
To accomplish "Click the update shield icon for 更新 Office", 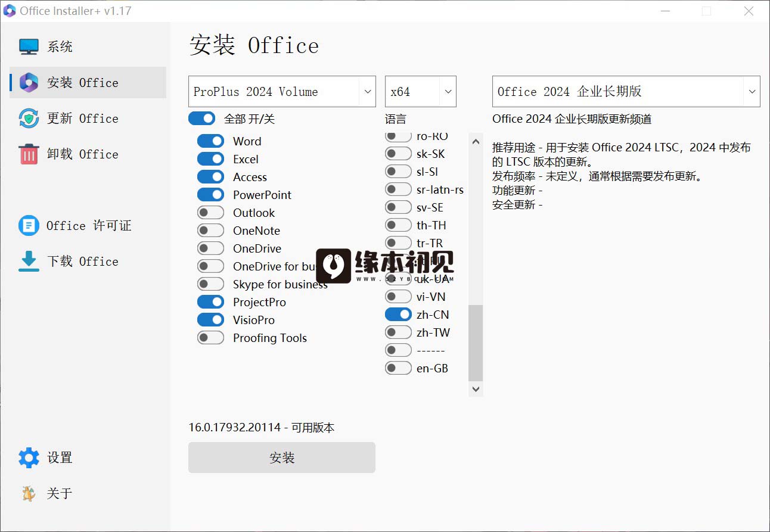I will coord(29,119).
